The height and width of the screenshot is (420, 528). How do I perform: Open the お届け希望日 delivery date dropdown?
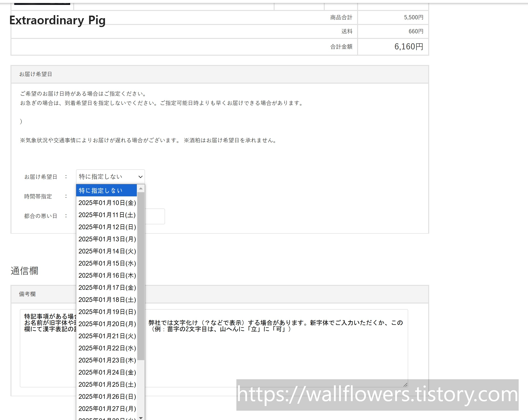coord(110,177)
